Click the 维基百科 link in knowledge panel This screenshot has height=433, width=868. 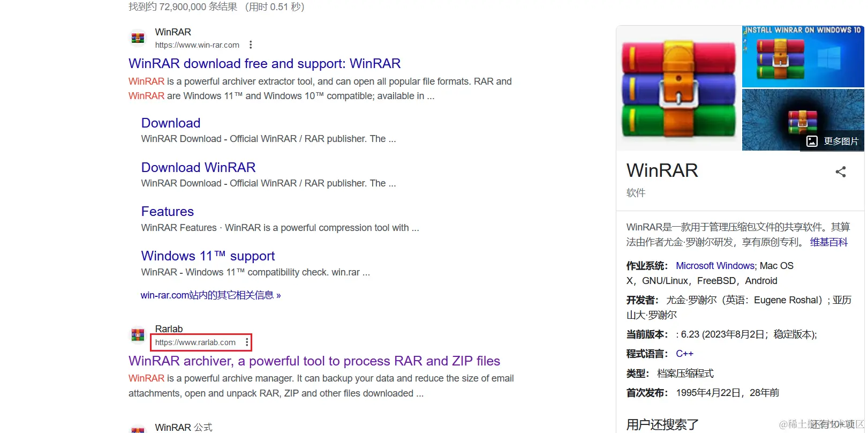[x=829, y=242]
